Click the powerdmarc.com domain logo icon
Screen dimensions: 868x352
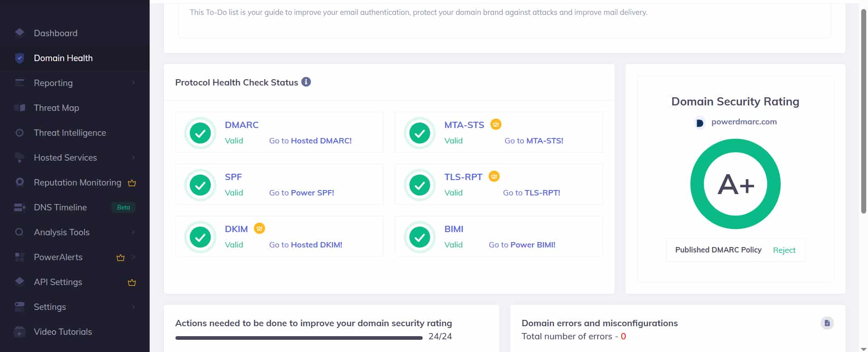[x=699, y=123]
